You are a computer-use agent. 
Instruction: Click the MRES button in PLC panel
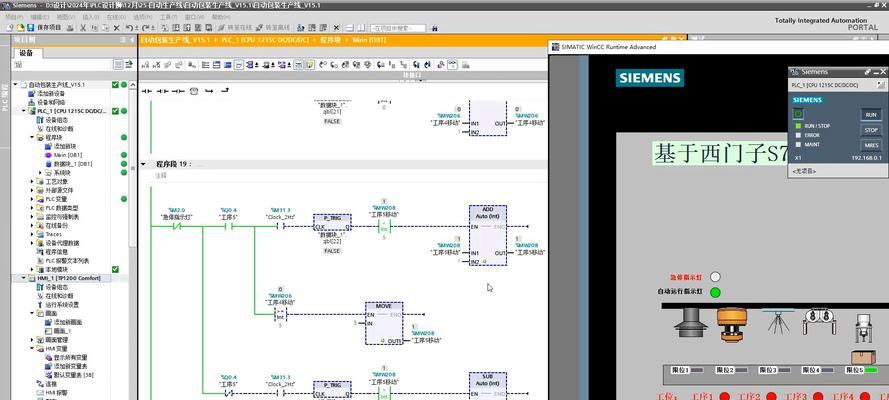tap(871, 145)
